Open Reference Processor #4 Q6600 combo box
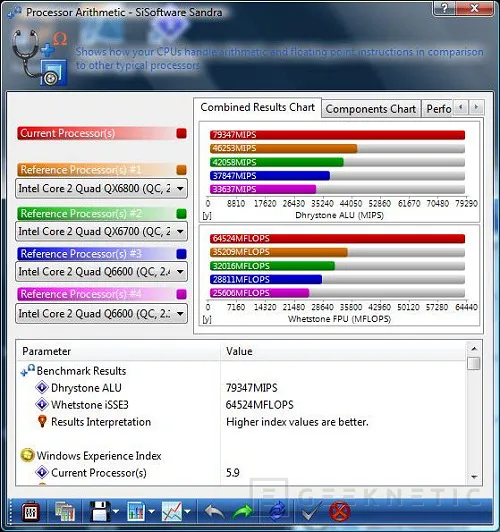 pyautogui.click(x=101, y=314)
